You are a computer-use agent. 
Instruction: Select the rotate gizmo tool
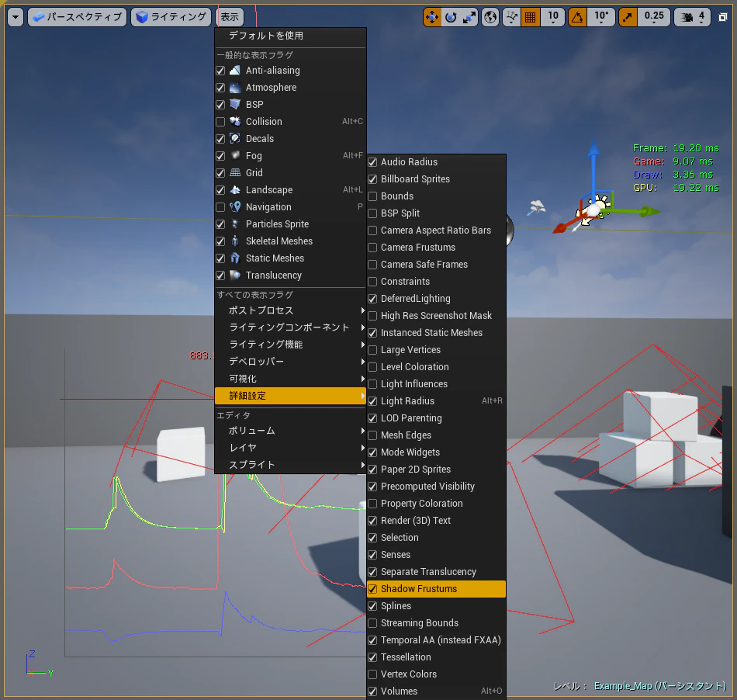[451, 17]
